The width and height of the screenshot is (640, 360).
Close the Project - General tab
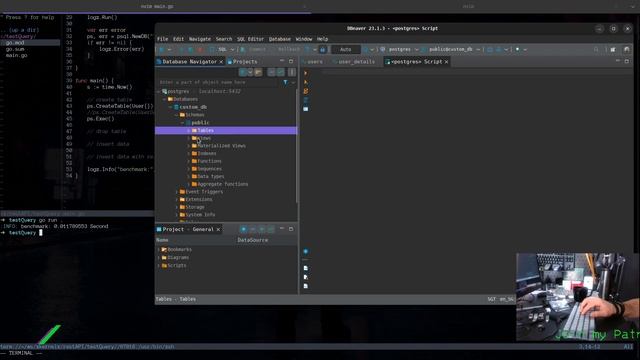218,229
